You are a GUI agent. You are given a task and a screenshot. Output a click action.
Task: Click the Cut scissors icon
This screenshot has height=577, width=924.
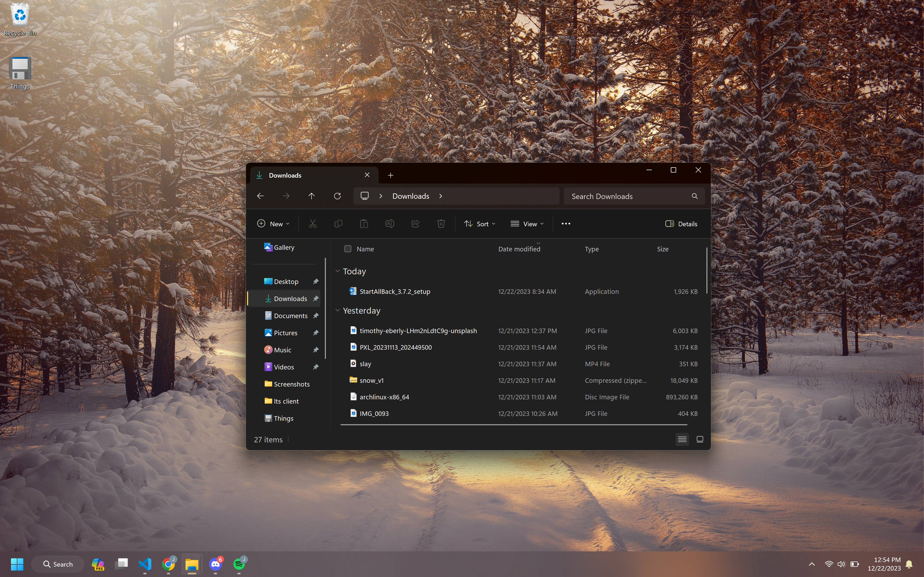(x=313, y=224)
